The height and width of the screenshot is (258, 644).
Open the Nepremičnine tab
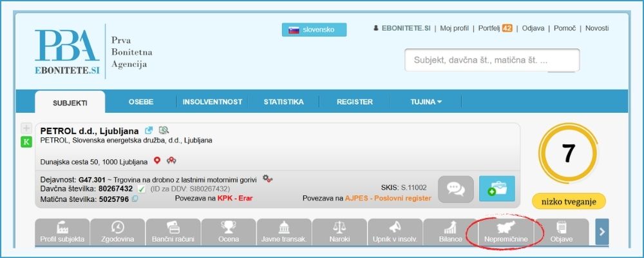(506, 232)
